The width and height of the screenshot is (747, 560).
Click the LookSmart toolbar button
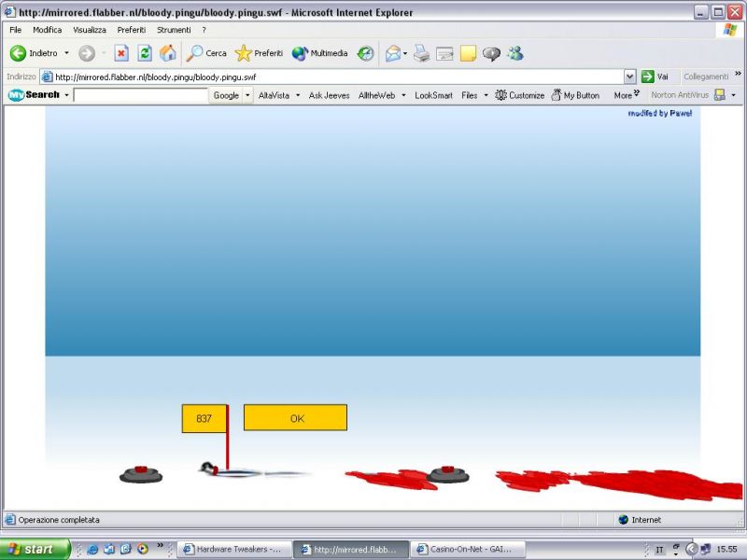pyautogui.click(x=433, y=95)
